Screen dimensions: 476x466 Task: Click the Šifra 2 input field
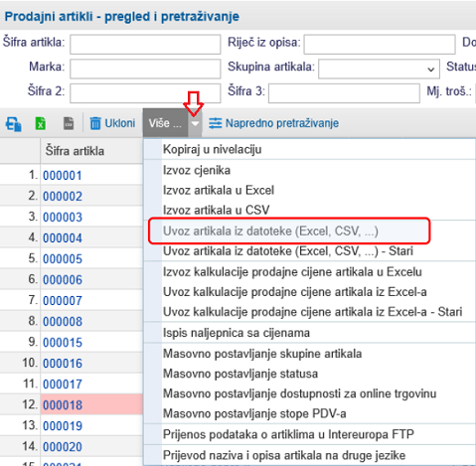145,93
